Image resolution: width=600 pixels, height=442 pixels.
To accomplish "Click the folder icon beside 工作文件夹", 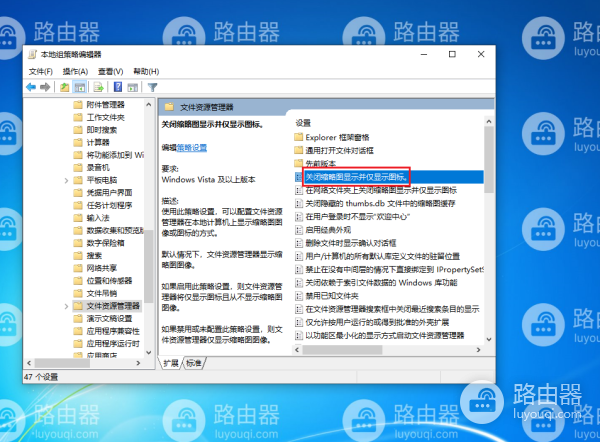I will pos(78,117).
